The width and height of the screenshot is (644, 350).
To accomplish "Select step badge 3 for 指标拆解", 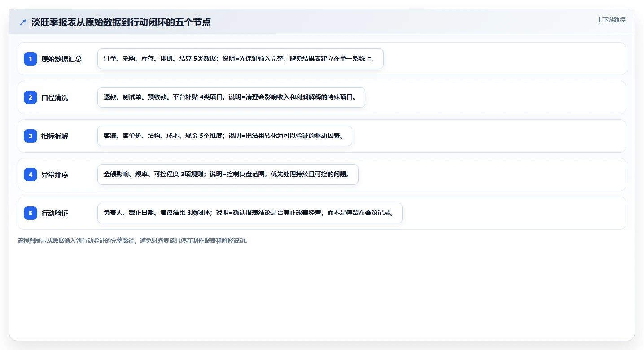I will pos(31,136).
